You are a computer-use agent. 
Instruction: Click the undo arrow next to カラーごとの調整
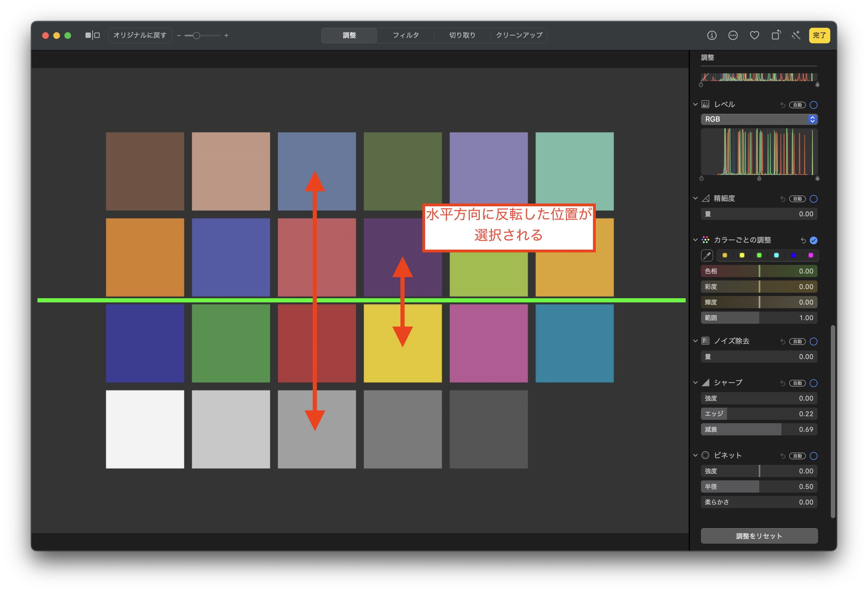[803, 240]
